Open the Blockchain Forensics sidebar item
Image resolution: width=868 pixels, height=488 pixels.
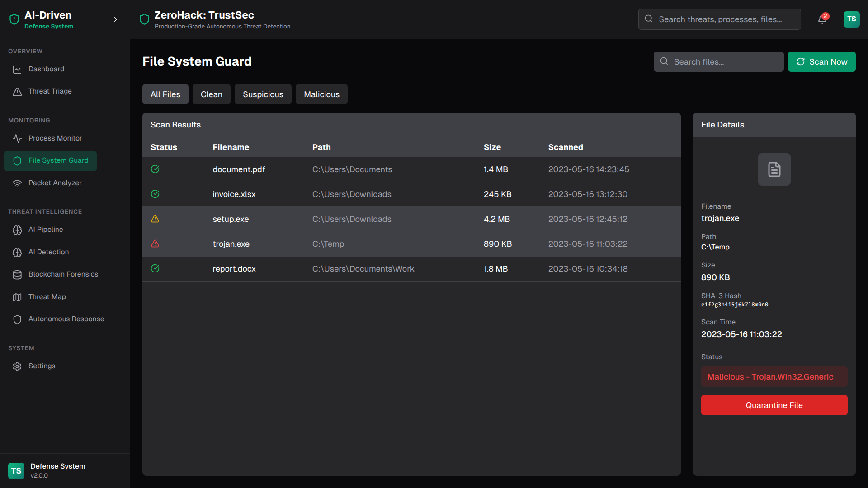pyautogui.click(x=63, y=274)
